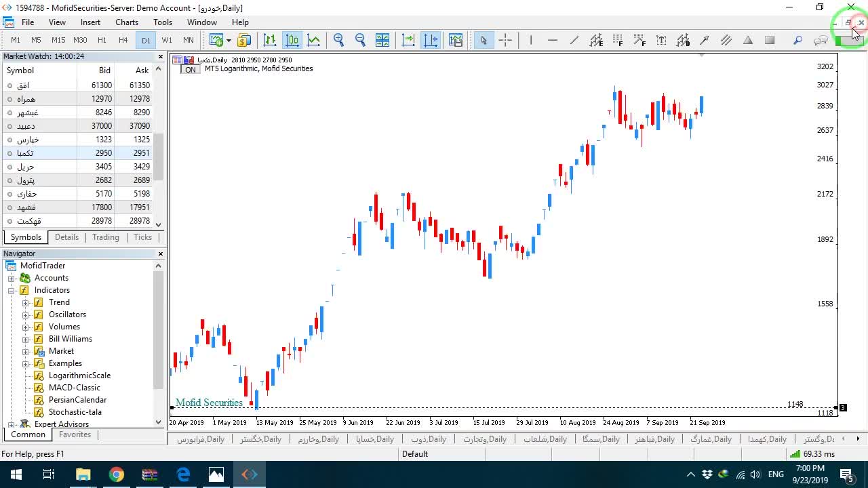Viewport: 868px width, 488px height.
Task: Toggle the candlestick chart mode
Action: [x=292, y=40]
